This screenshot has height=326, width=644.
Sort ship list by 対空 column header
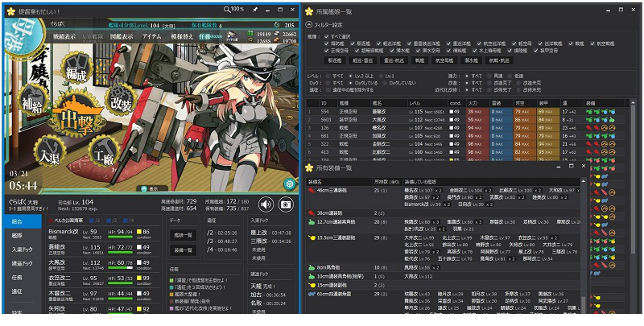point(525,103)
